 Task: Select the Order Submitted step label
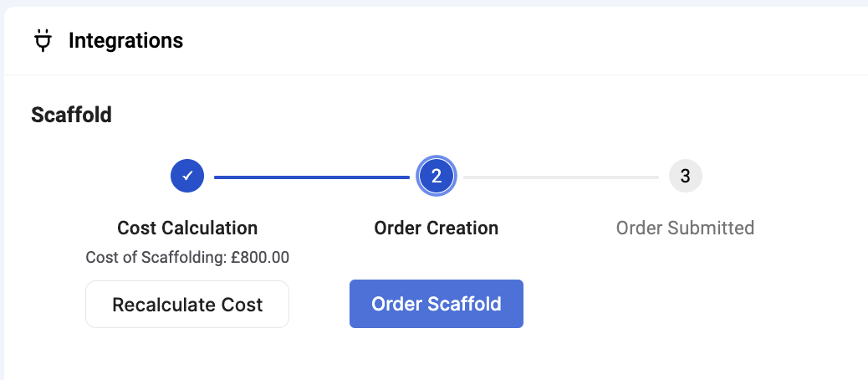click(x=686, y=228)
